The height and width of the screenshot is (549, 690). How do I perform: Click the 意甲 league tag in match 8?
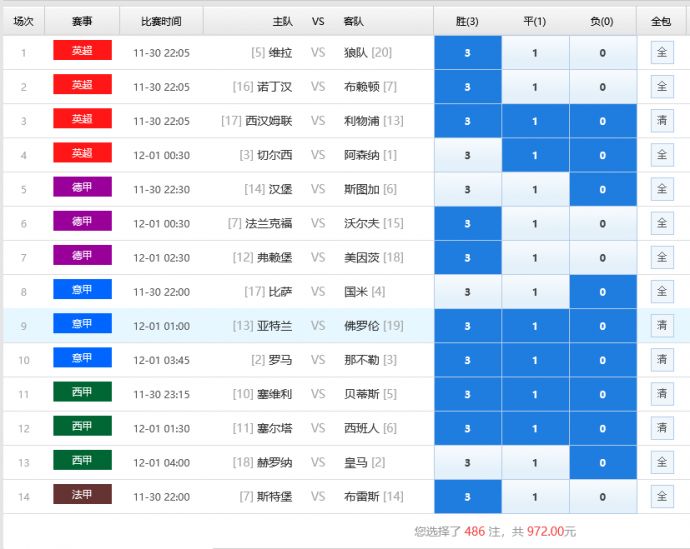[x=82, y=289]
